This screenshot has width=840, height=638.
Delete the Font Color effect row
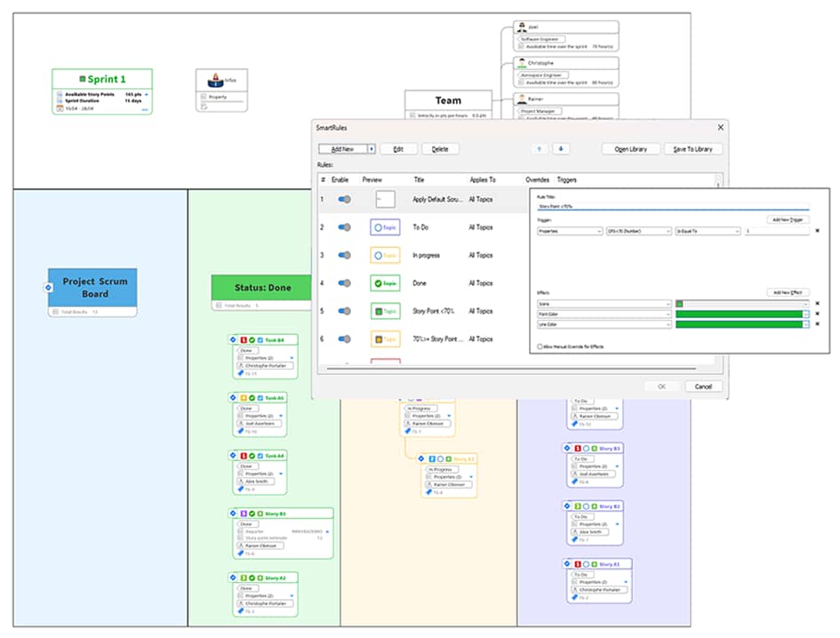817,315
